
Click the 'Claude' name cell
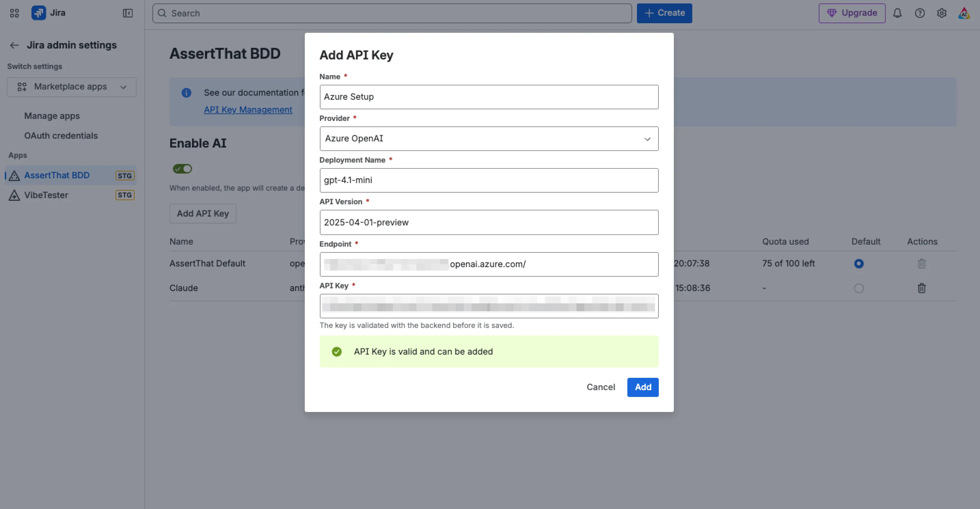coord(184,288)
